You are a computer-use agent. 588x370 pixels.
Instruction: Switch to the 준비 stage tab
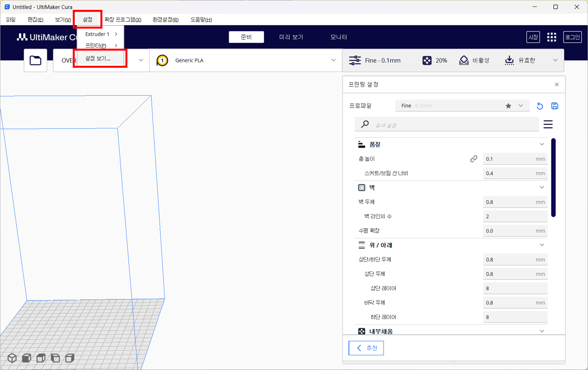tap(246, 37)
